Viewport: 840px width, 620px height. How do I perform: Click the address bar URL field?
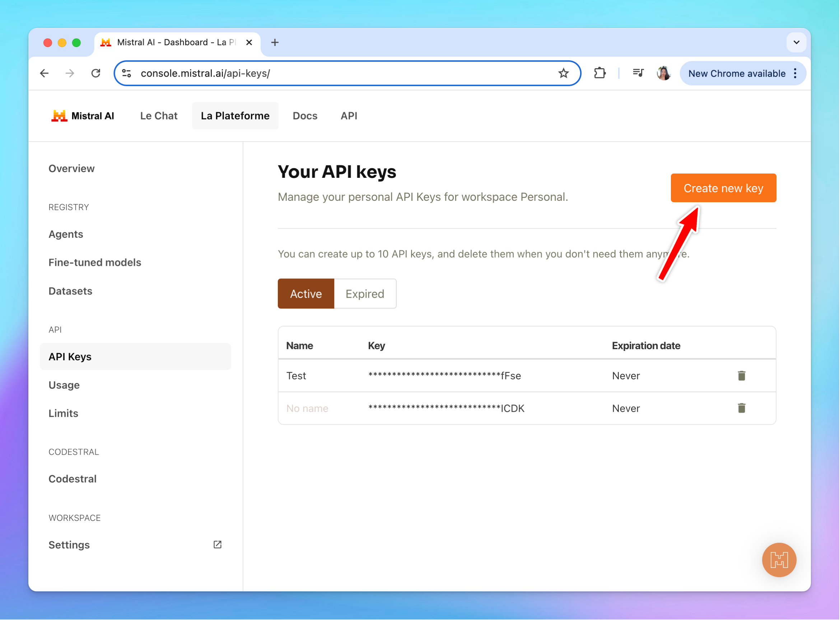pyautogui.click(x=337, y=73)
